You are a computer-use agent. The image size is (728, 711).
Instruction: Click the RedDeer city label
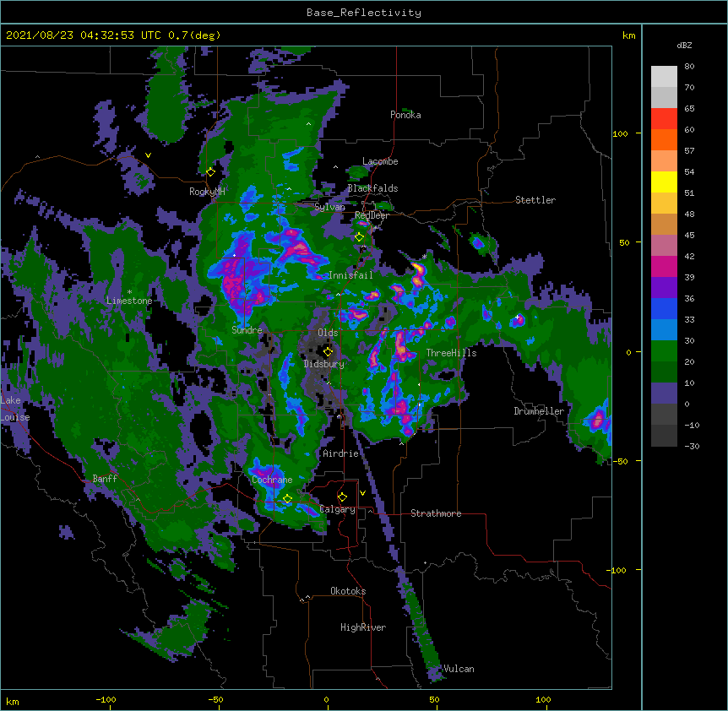coord(372,215)
